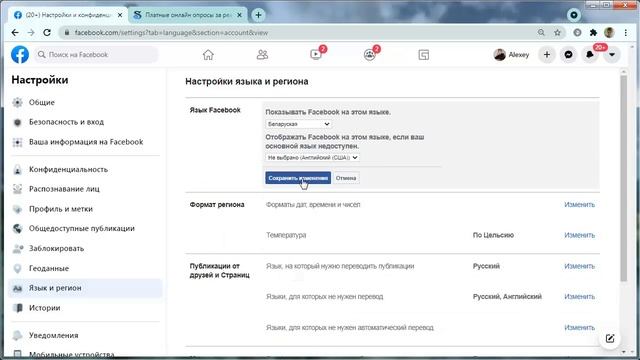
Task: Open a new browser tab
Action: point(258,15)
